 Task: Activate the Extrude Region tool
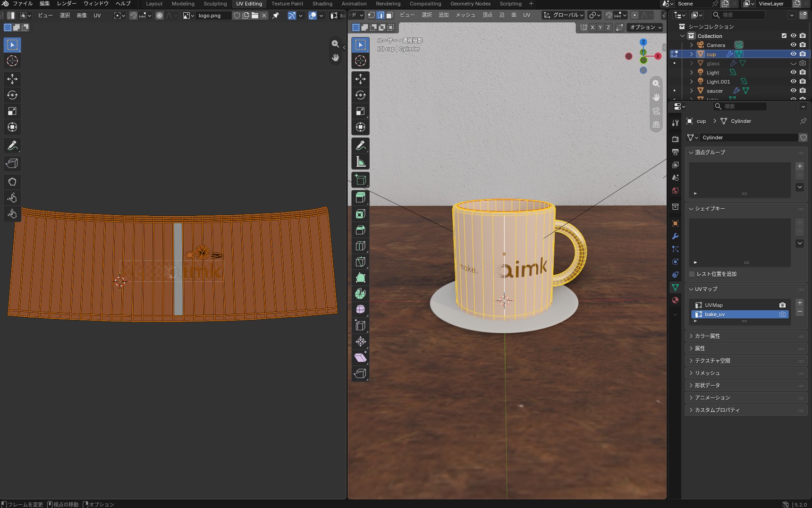(361, 197)
